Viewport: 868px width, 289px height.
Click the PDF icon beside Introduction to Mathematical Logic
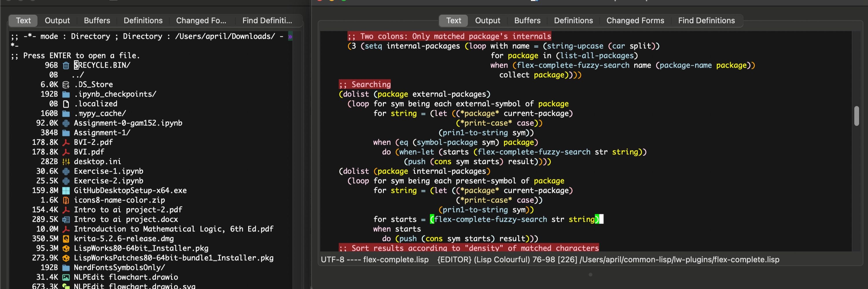pyautogui.click(x=66, y=229)
